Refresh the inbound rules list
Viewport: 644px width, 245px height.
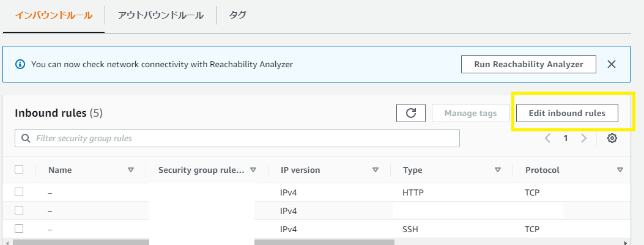tap(411, 113)
